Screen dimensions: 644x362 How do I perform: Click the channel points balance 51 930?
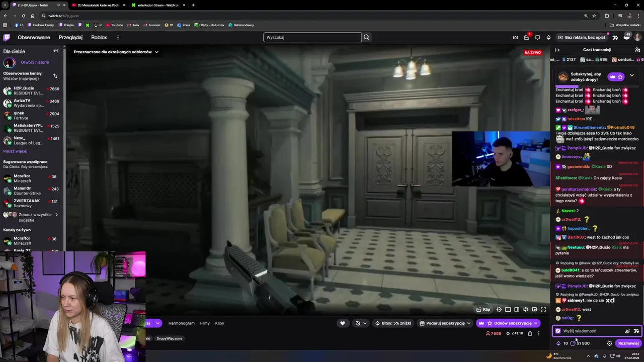[580, 343]
